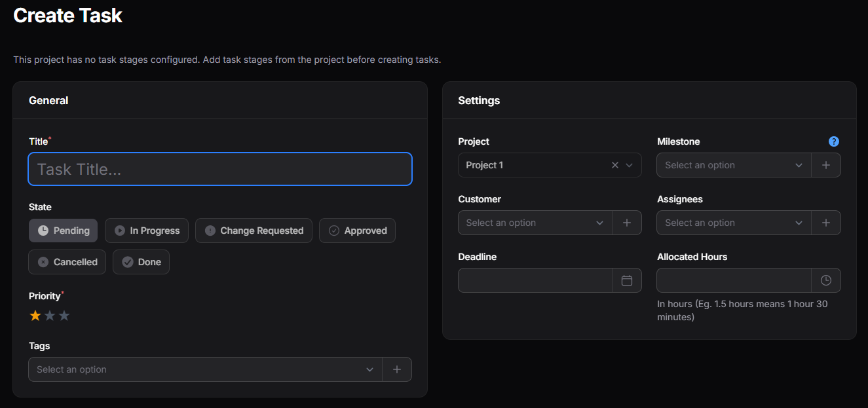Add a new customer with plus icon
Image resolution: width=868 pixels, height=408 pixels.
[x=627, y=223]
